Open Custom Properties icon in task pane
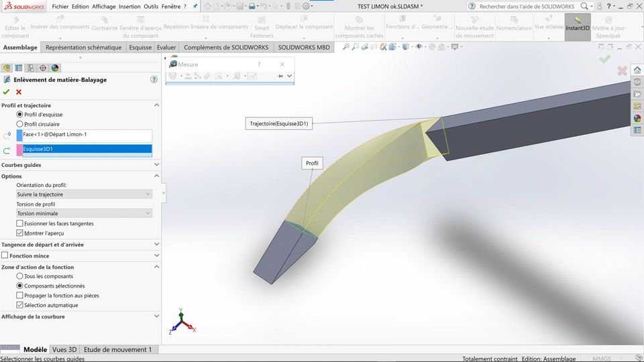 click(637, 130)
